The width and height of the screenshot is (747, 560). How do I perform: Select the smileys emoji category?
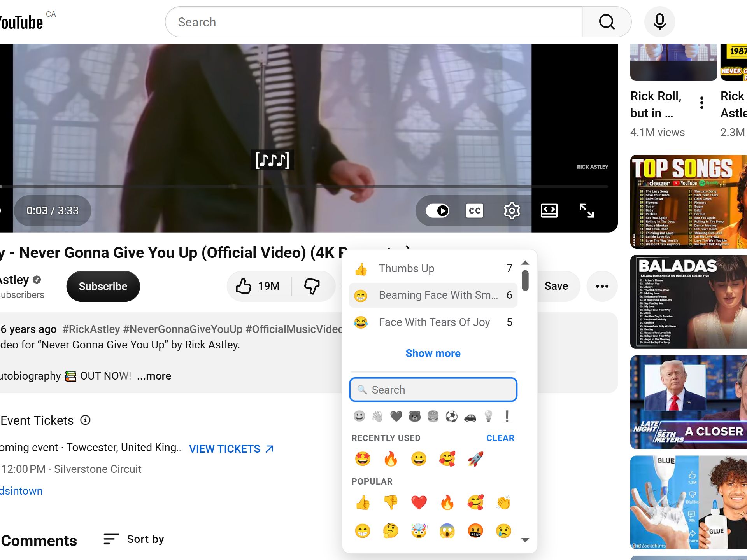click(x=359, y=416)
